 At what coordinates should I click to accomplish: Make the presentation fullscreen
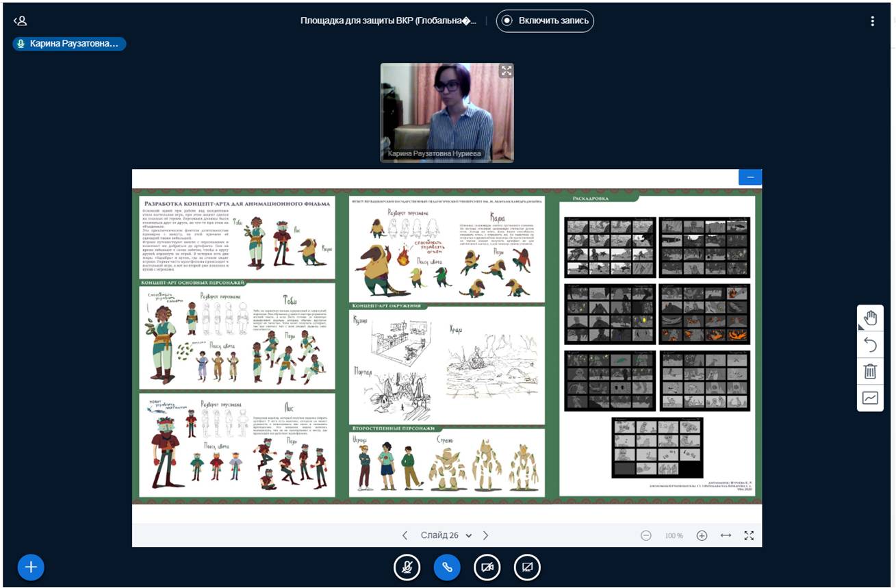(x=749, y=535)
